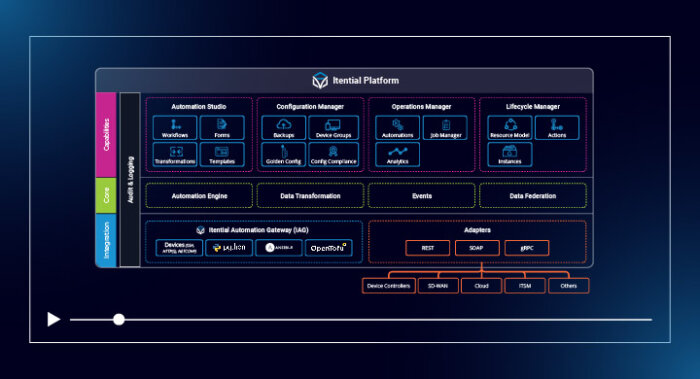This screenshot has width=700, height=379.
Task: Click the SD-WAN box
Action: [x=438, y=286]
